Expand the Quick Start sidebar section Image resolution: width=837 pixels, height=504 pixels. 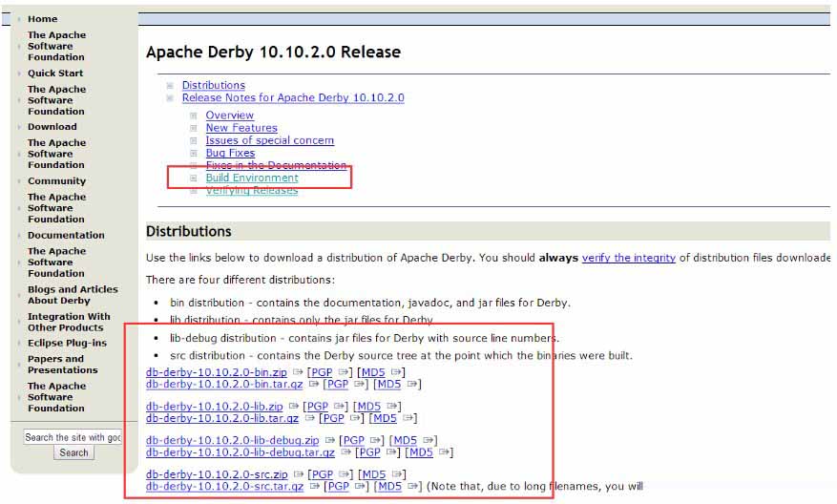coord(19,73)
